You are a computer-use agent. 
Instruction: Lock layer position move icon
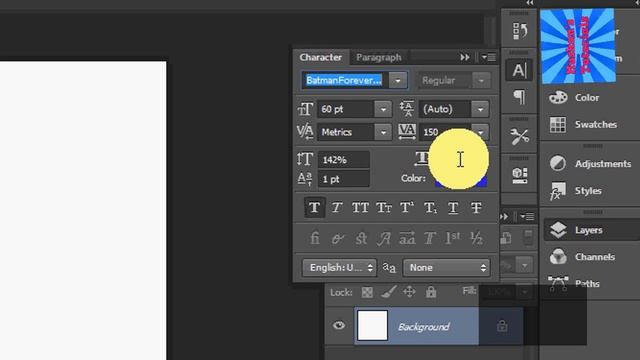click(409, 292)
